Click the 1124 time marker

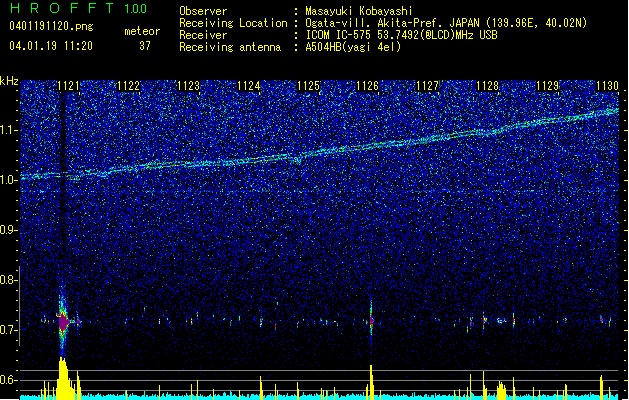[x=248, y=86]
